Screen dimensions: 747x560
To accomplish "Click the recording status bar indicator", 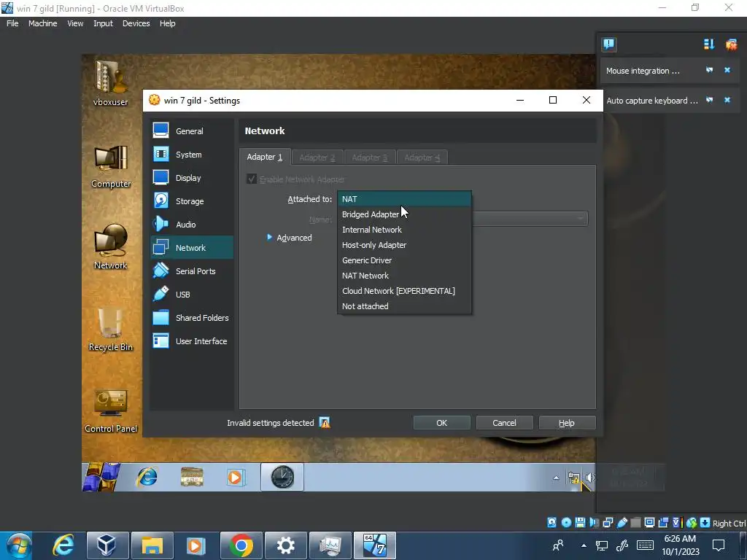I will [x=664, y=523].
